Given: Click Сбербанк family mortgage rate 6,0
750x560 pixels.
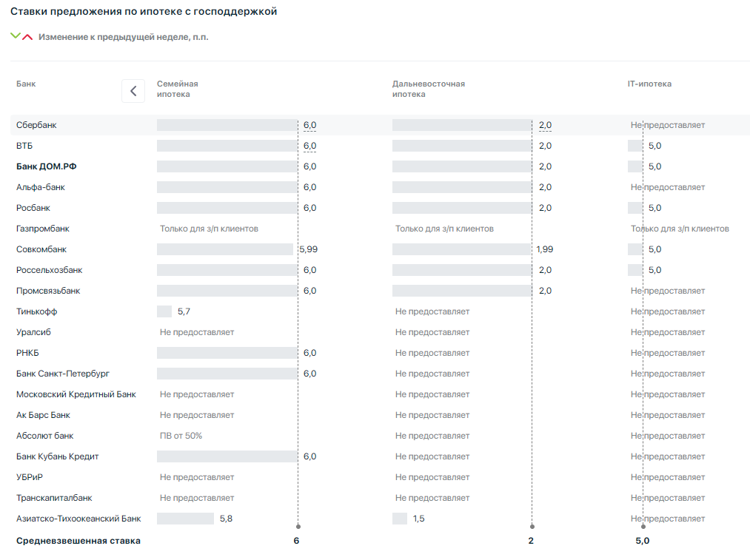Looking at the screenshot, I should tap(310, 125).
